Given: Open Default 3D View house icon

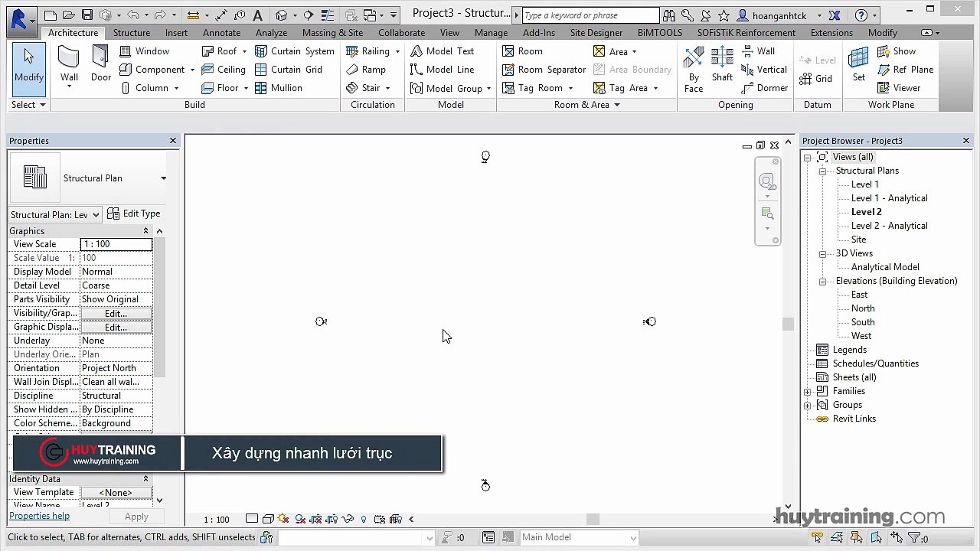Looking at the screenshot, I should point(281,15).
